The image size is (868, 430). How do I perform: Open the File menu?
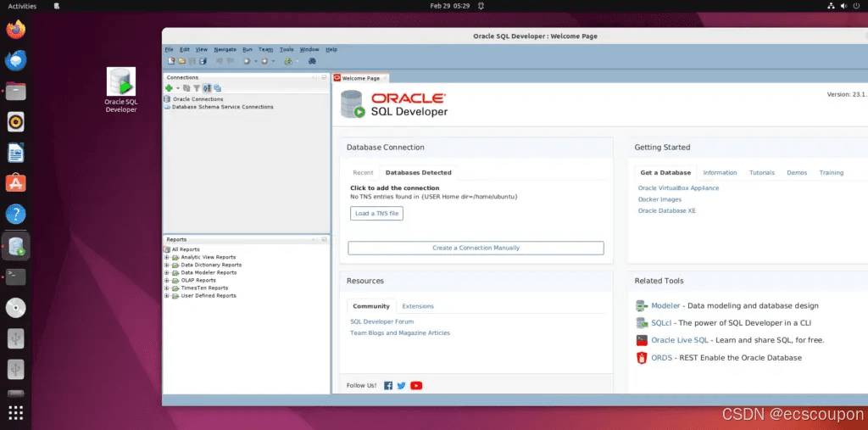(x=170, y=49)
